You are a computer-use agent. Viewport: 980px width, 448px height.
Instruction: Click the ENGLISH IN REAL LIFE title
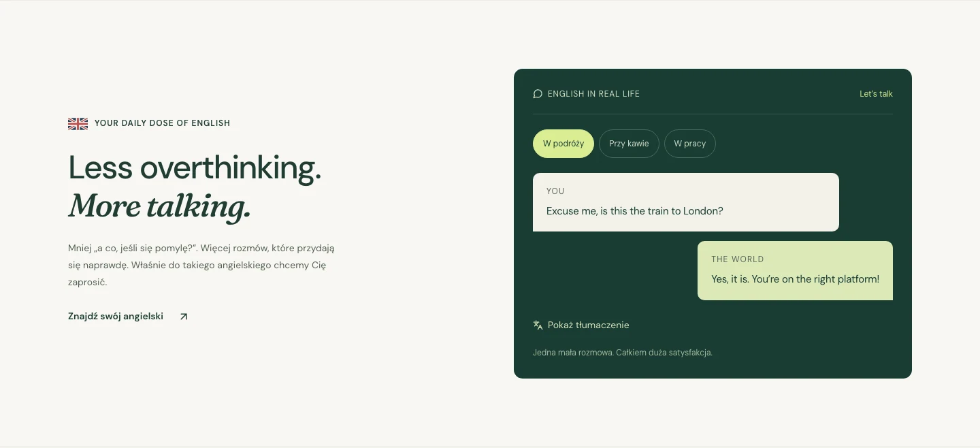[593, 94]
